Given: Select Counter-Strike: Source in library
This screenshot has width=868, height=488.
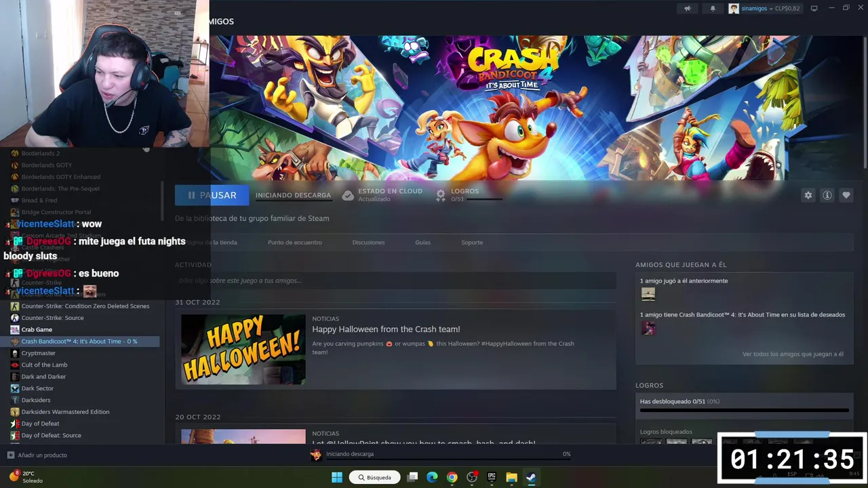Looking at the screenshot, I should point(53,318).
